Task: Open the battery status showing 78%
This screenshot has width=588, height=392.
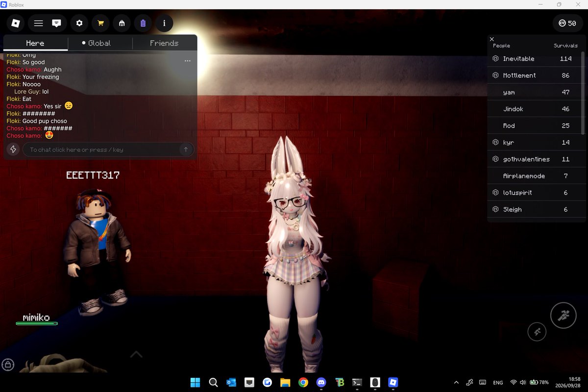Action: pyautogui.click(x=539, y=382)
